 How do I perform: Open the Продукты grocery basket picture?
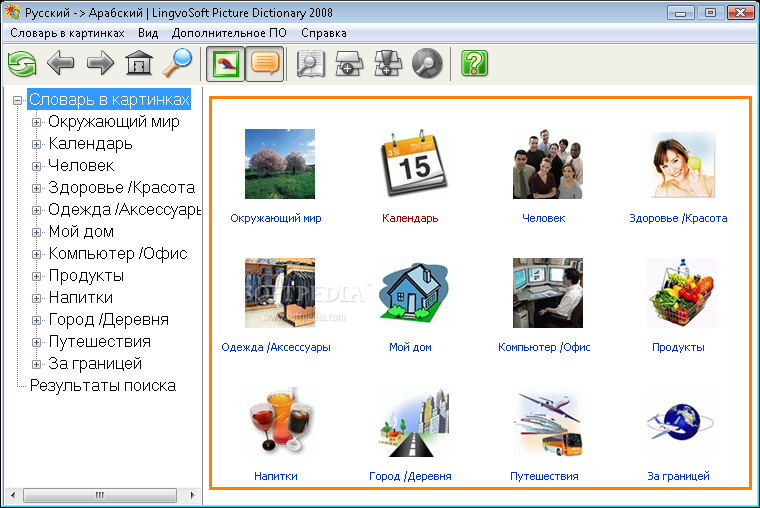coord(682,293)
